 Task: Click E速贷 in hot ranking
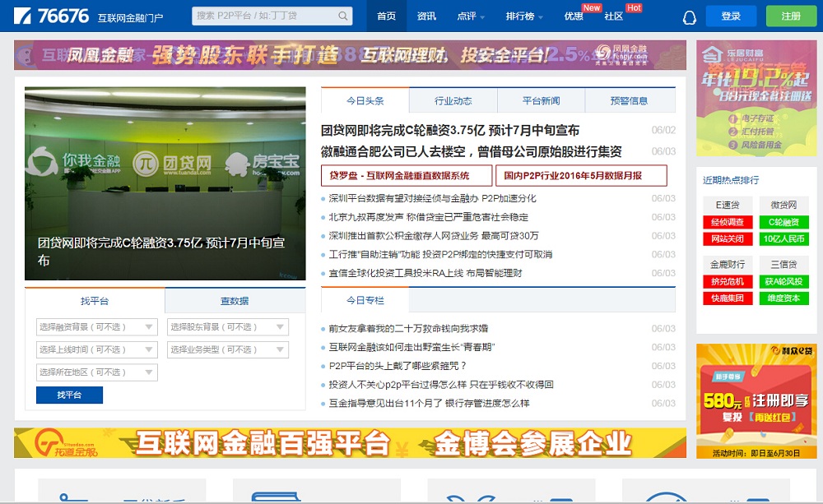[x=728, y=205]
